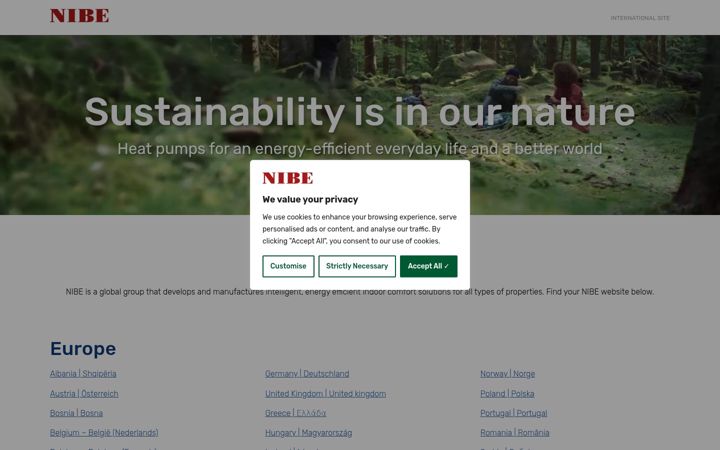Open the Albania | Shqipëria site link
The height and width of the screenshot is (450, 720).
83,374
